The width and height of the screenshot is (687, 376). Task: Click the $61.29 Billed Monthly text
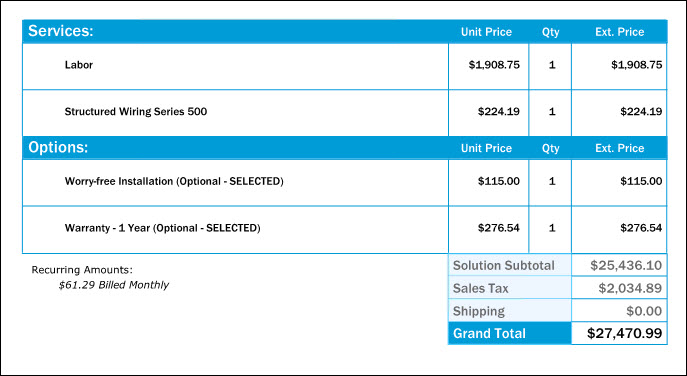tap(114, 285)
